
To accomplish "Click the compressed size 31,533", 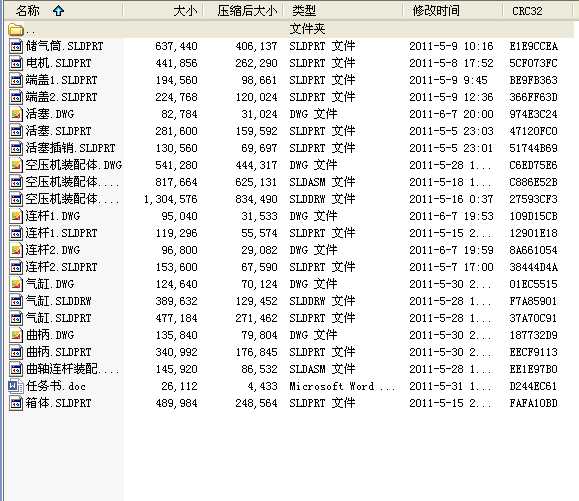I will (x=260, y=216).
